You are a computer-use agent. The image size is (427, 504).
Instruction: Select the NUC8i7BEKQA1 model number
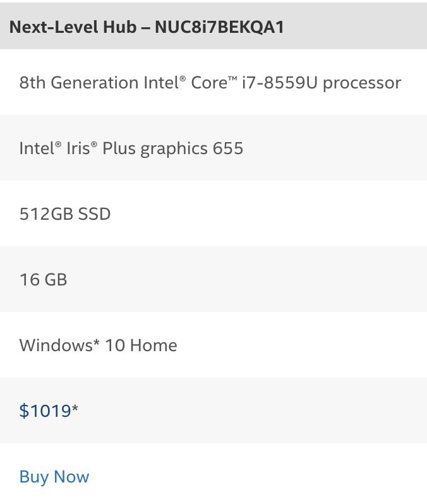click(x=220, y=27)
